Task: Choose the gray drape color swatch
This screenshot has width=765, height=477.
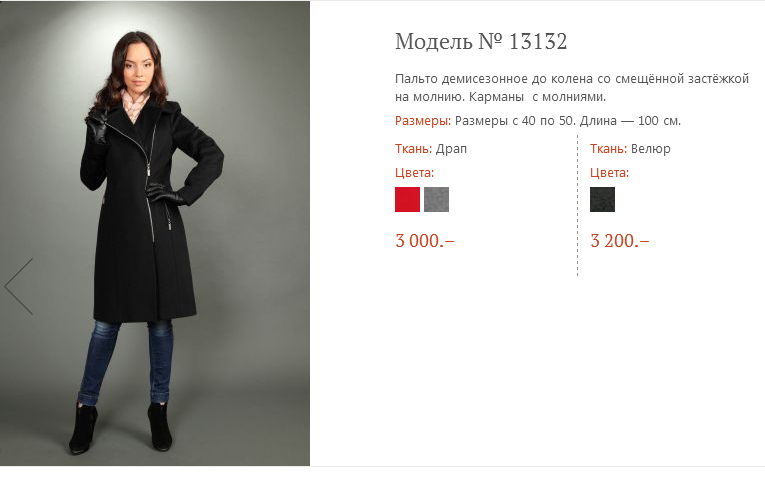Action: click(x=437, y=199)
